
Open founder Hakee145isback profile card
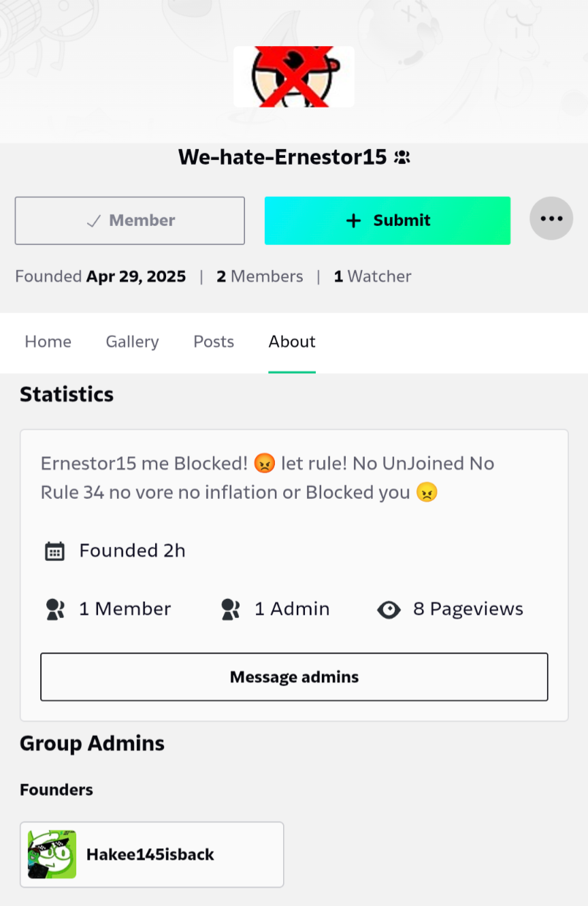[152, 854]
